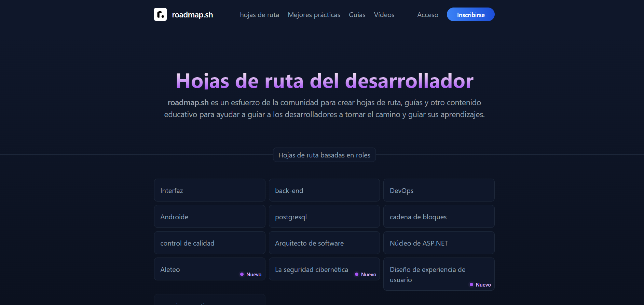Open the DevOps roadmap card
Viewport: 644px width, 305px height.
[439, 190]
